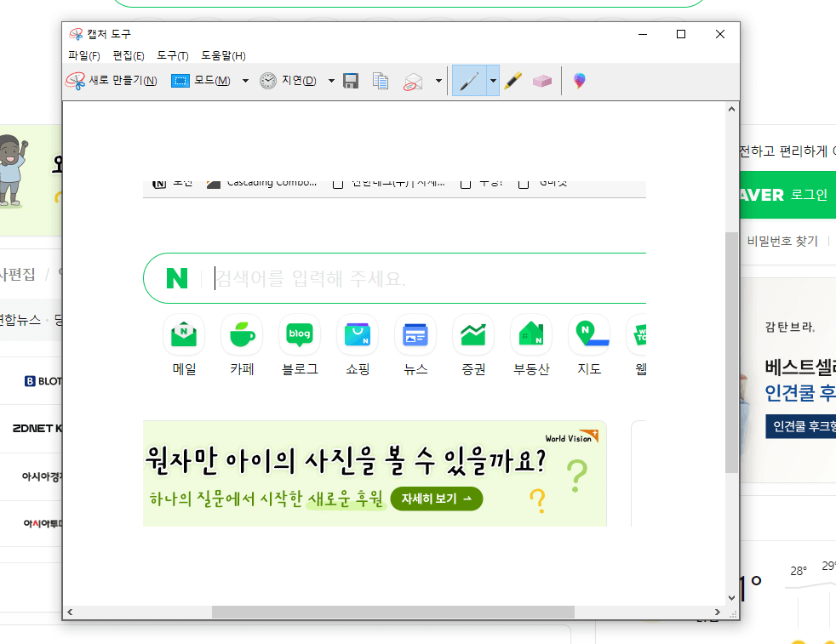Select the Pen annotation tool
The image size is (836, 644).
pyautogui.click(x=472, y=80)
